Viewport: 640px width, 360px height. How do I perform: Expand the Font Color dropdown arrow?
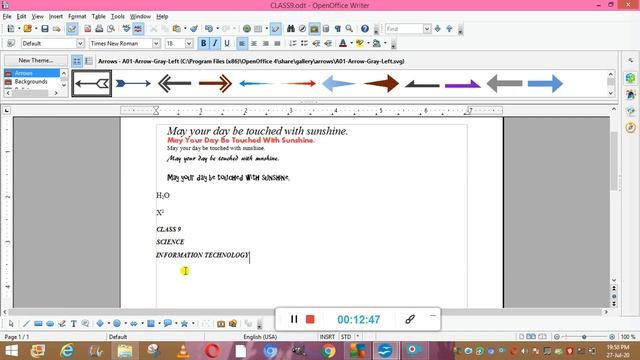click(x=351, y=43)
